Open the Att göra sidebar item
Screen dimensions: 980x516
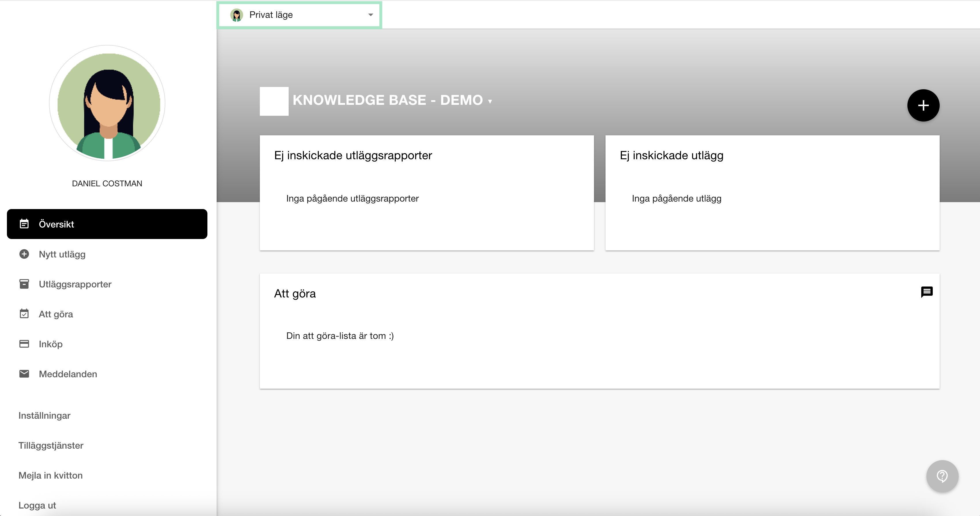(107, 314)
